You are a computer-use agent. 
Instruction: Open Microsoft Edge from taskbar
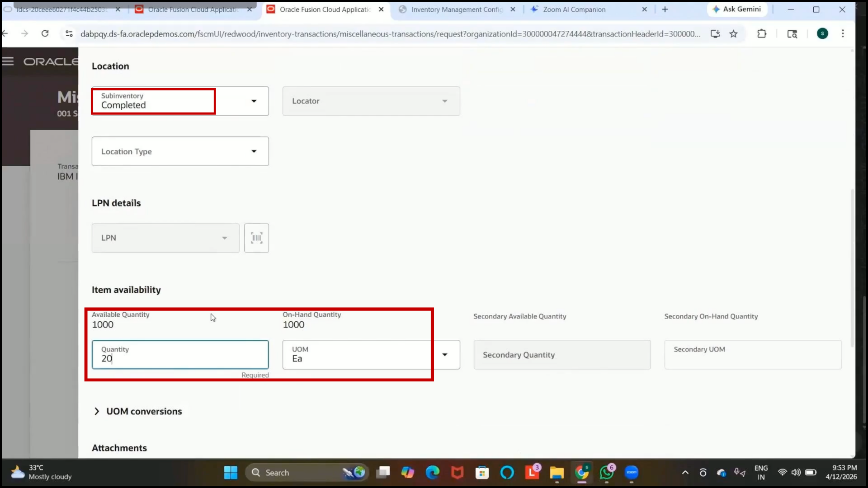(x=433, y=473)
